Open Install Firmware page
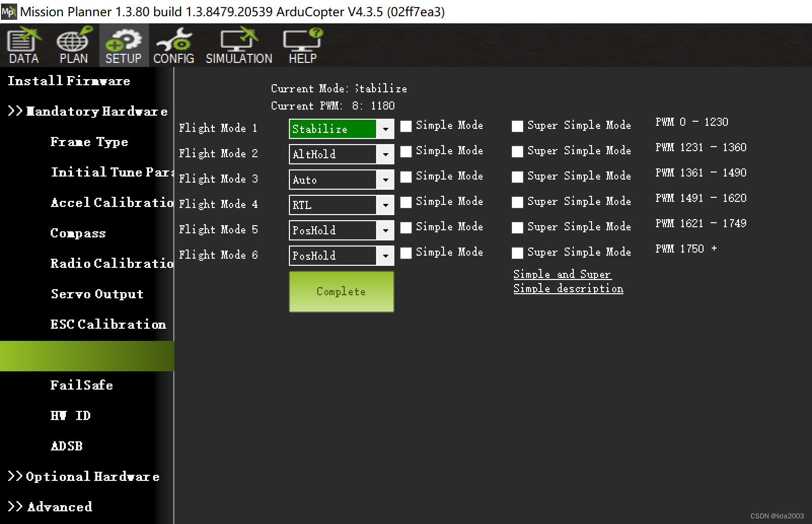 (x=69, y=81)
